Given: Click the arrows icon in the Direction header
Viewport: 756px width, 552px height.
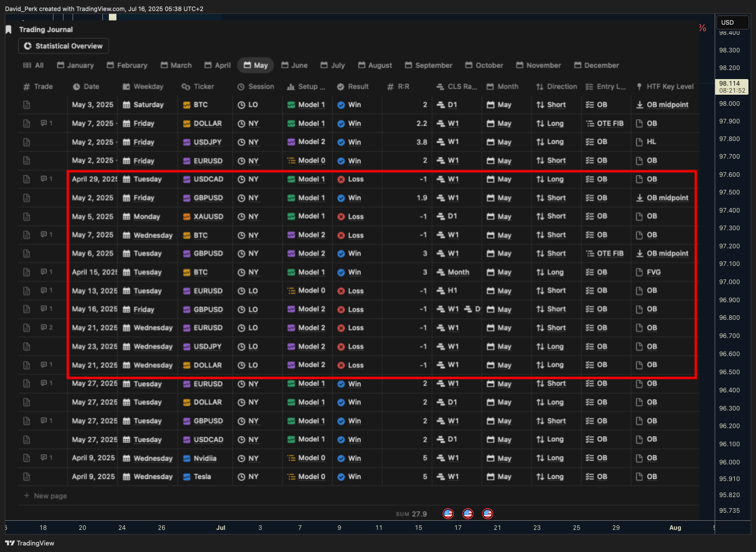Looking at the screenshot, I should pos(540,87).
